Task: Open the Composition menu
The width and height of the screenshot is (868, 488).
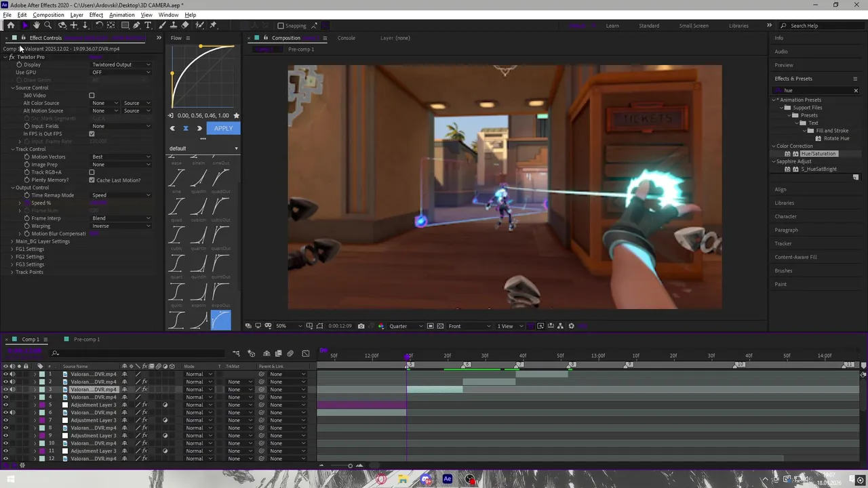Action: click(x=49, y=15)
